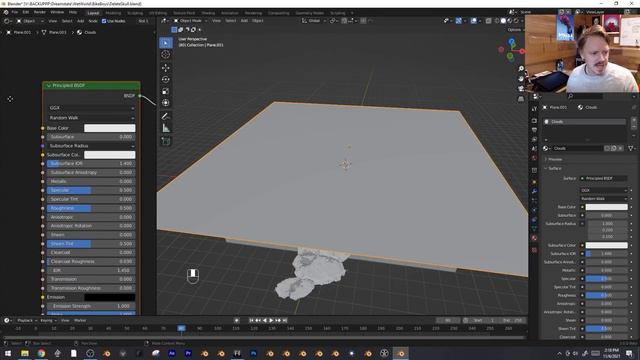Switch to the Modeling workspace tab

click(x=113, y=13)
